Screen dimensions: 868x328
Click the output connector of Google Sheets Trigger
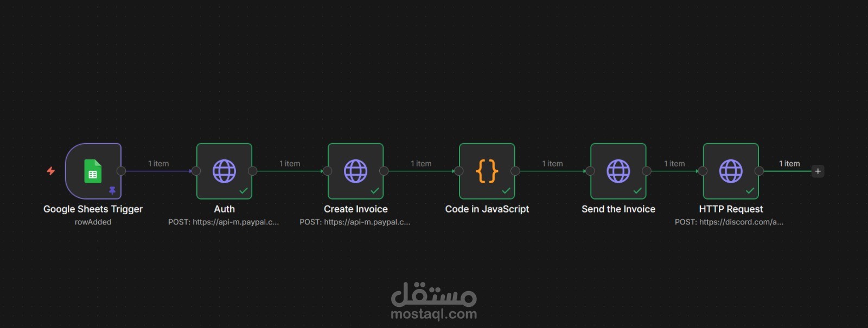point(122,171)
